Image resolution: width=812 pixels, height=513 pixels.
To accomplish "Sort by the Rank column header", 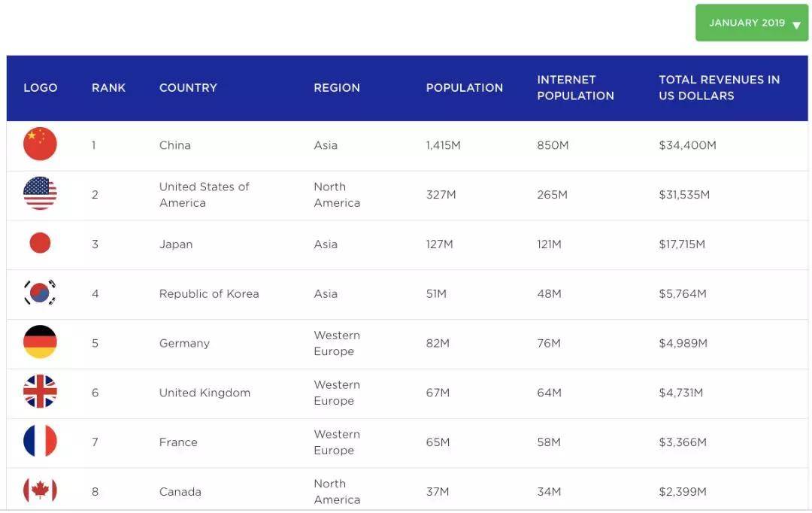I will click(x=109, y=87).
